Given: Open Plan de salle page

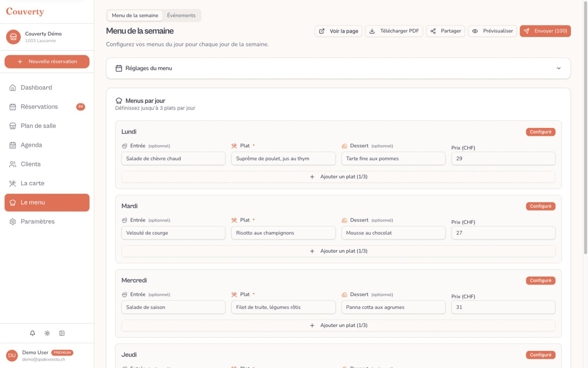Looking at the screenshot, I should click(x=47, y=126).
